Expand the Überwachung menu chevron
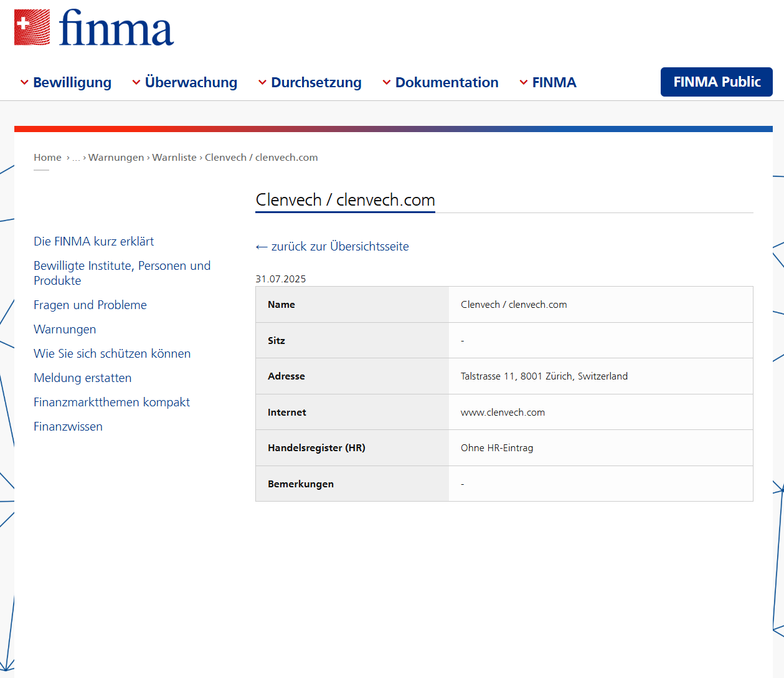The height and width of the screenshot is (678, 784). click(x=136, y=82)
